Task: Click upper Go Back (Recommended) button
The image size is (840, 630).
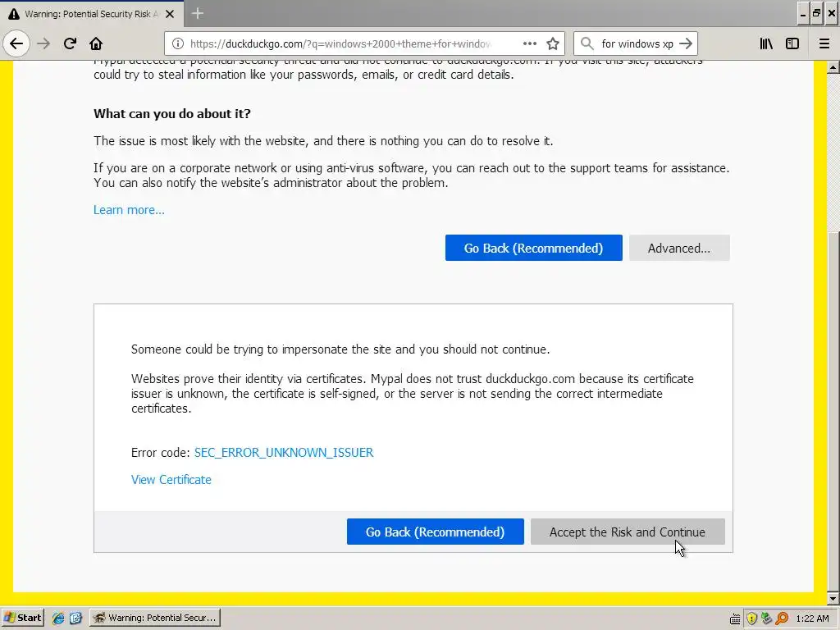Action: tap(533, 248)
